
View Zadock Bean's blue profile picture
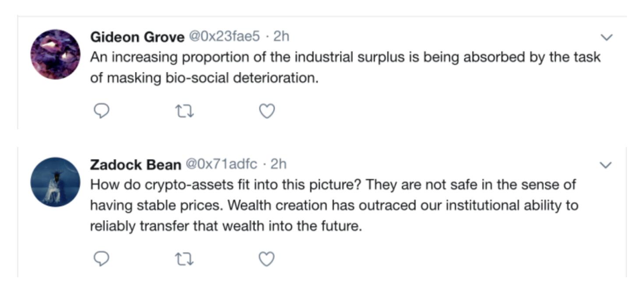pos(55,182)
